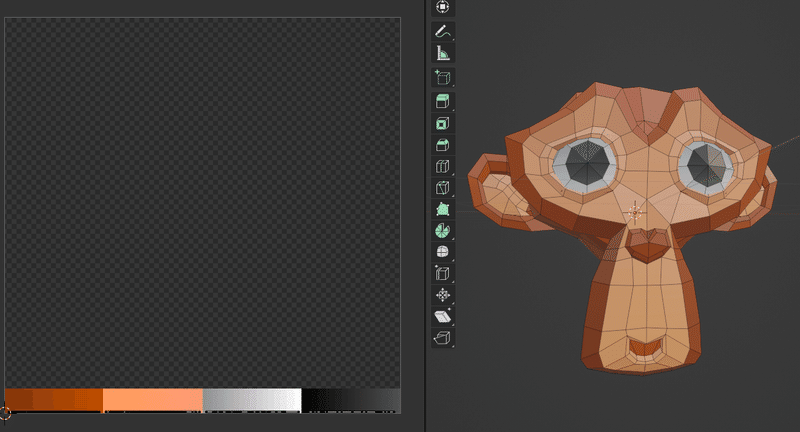Click the monkey's right-side eye pupil
This screenshot has width=800, height=432.
click(x=708, y=165)
